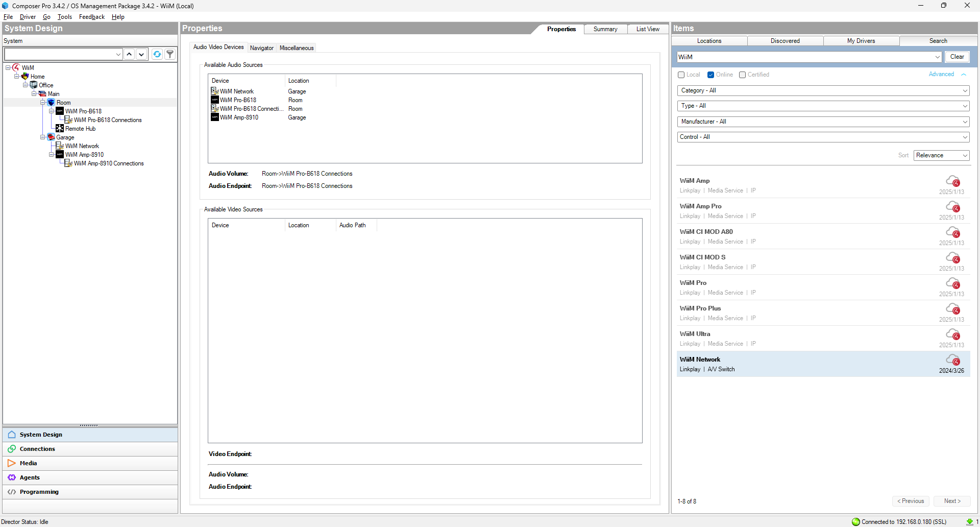Open the My Drivers tab
The image size is (980, 527).
861,41
